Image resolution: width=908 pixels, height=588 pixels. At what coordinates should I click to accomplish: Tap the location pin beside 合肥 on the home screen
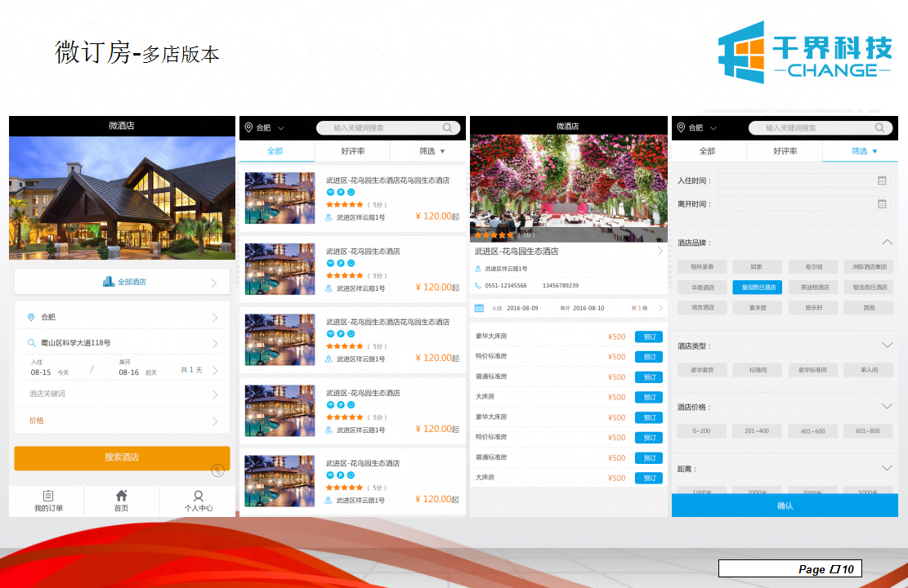coord(31,317)
